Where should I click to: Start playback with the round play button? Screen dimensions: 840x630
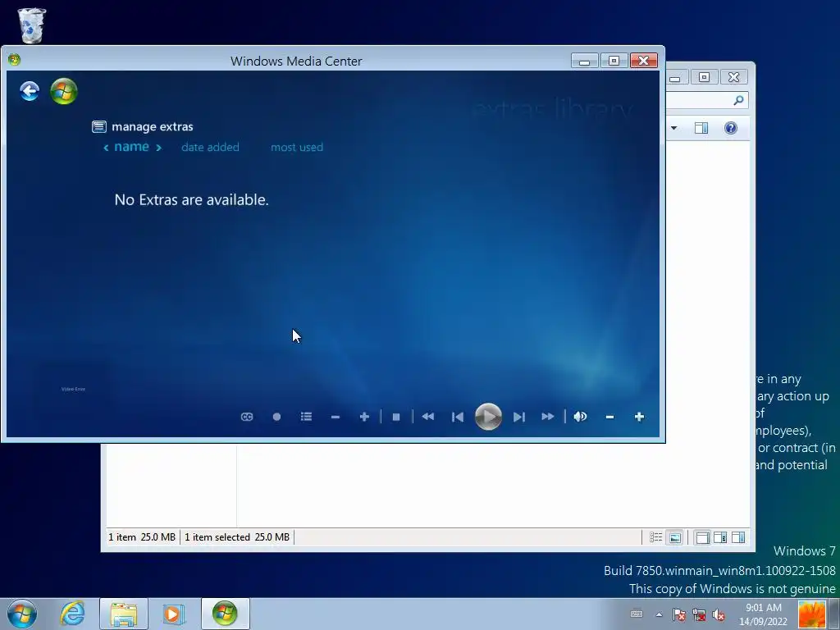488,416
